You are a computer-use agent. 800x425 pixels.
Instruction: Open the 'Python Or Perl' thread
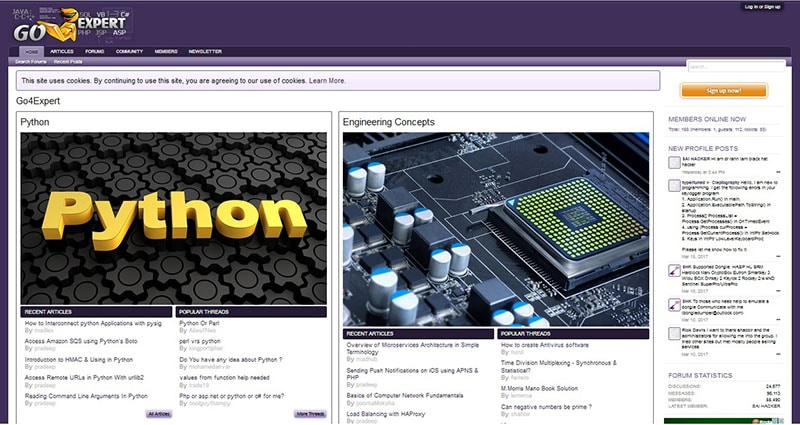pos(199,323)
